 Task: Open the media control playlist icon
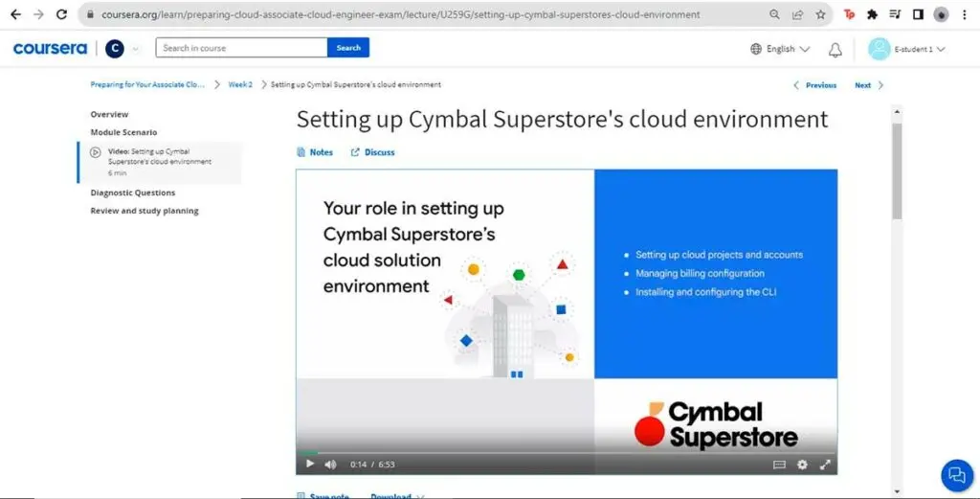(895, 14)
